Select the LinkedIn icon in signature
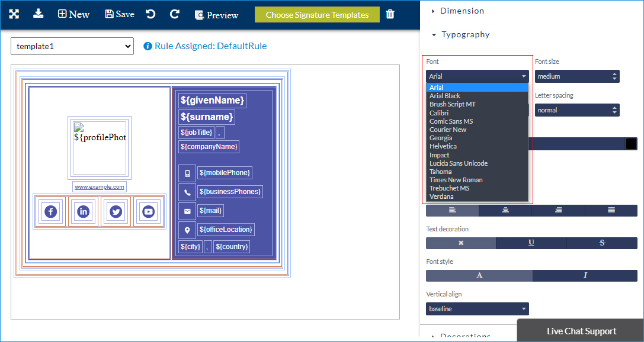Screen dimensions: 644x342 click(x=83, y=212)
